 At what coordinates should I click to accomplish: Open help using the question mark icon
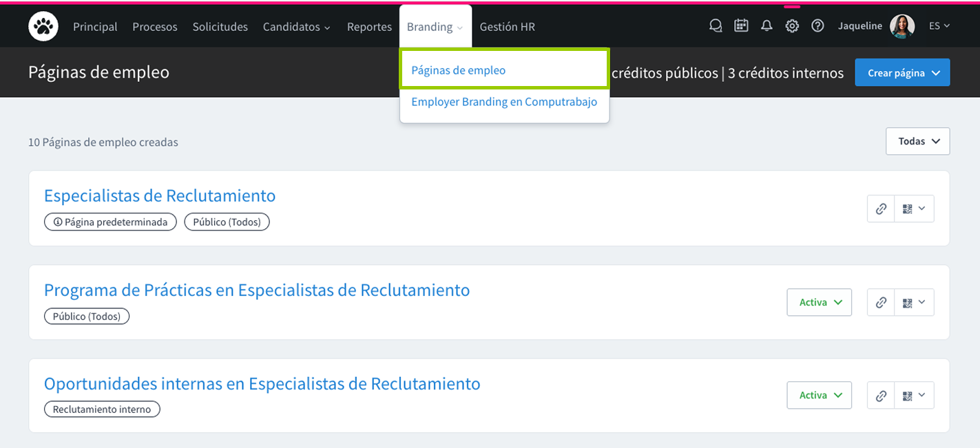817,25
